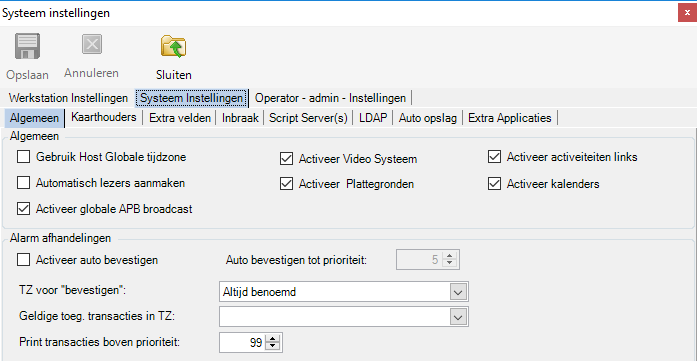This screenshot has height=361, width=697.
Task: Decrease Auto bevestigen tot prioriteit value
Action: click(x=449, y=264)
